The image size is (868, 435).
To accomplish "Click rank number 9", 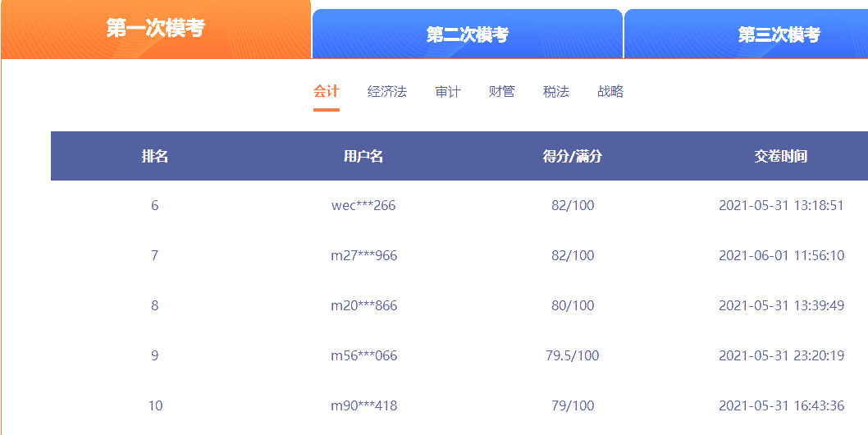I will pyautogui.click(x=154, y=355).
